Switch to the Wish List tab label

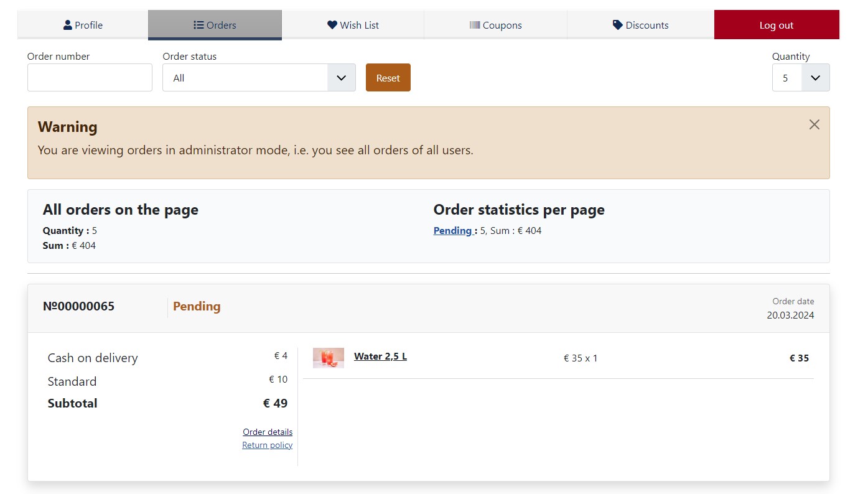tap(359, 26)
